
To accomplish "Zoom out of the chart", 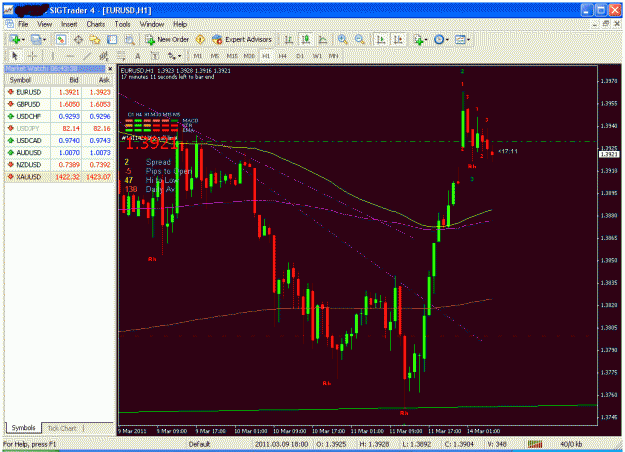I will click(360, 39).
